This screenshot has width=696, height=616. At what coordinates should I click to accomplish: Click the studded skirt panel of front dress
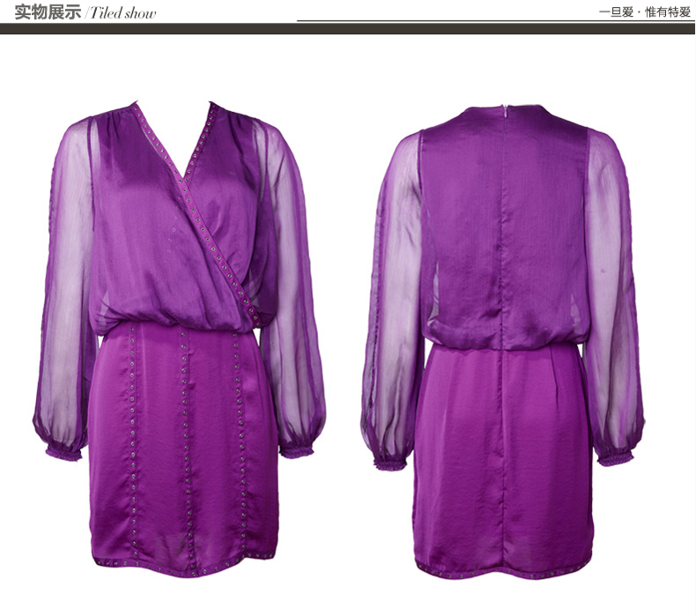[x=183, y=441]
